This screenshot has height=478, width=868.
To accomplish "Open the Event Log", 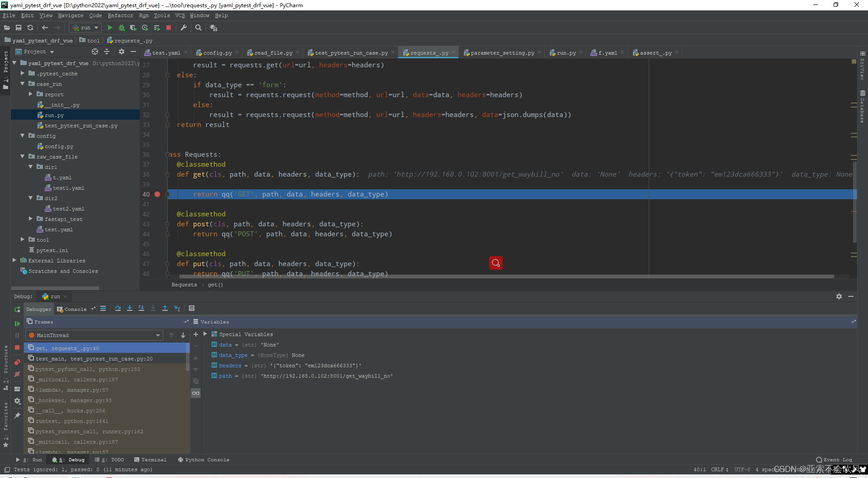I will [x=834, y=459].
